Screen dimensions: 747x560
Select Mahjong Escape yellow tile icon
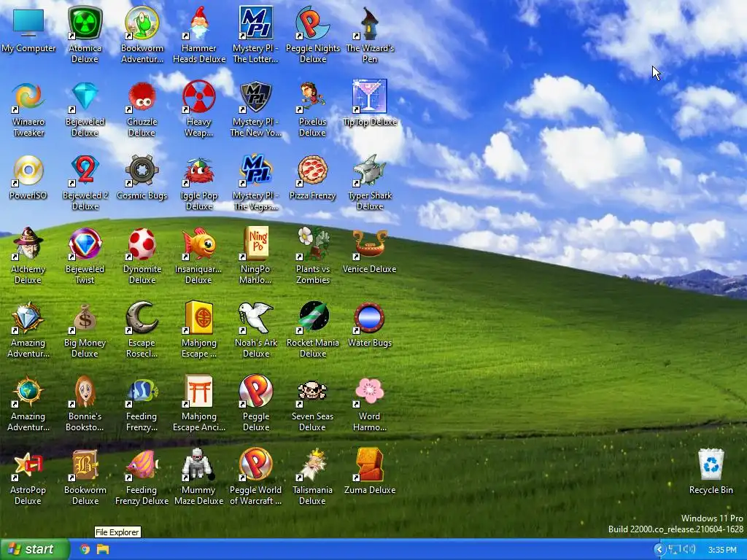point(199,318)
